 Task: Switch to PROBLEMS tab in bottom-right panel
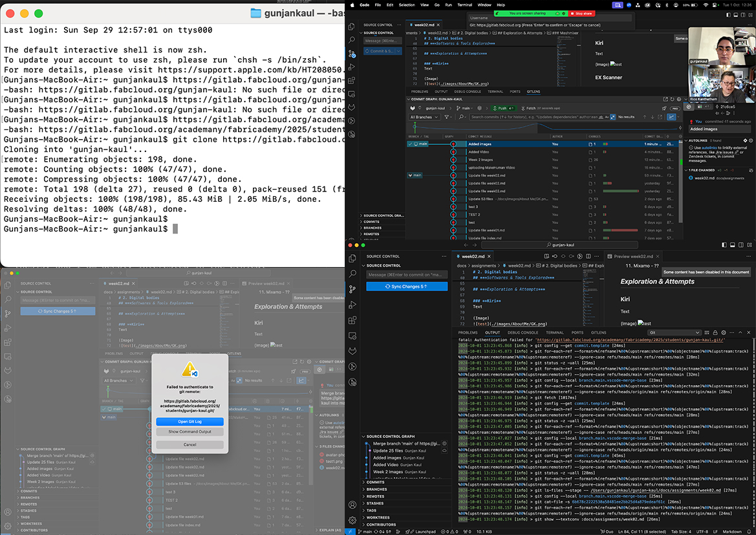coord(468,333)
